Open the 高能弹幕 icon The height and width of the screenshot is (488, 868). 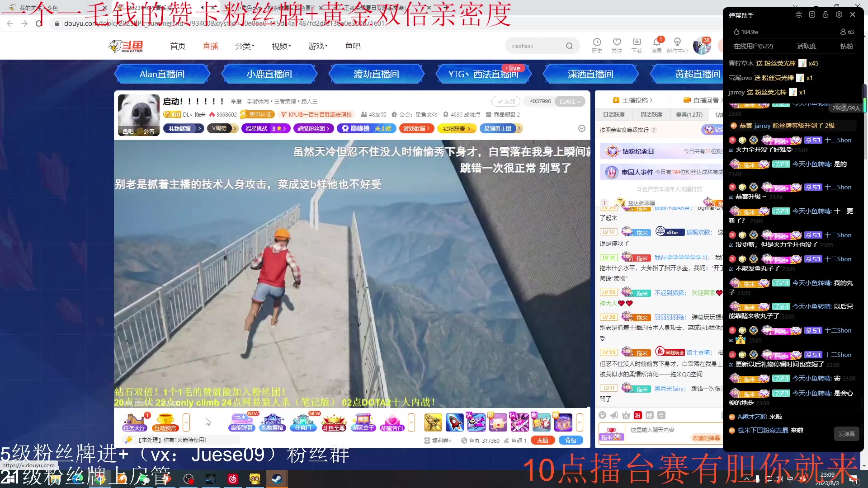[242, 422]
